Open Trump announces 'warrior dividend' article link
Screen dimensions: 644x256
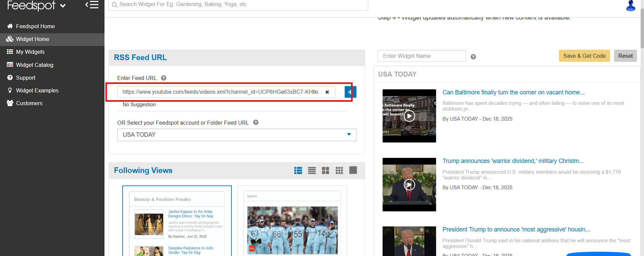pyautogui.click(x=513, y=161)
